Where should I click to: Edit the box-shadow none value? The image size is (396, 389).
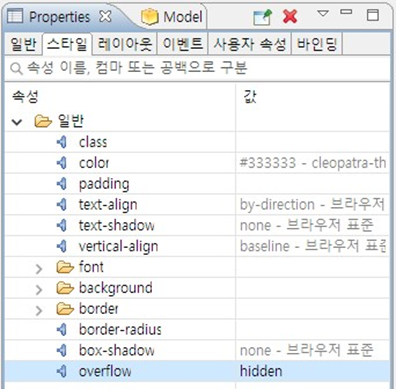click(x=313, y=350)
